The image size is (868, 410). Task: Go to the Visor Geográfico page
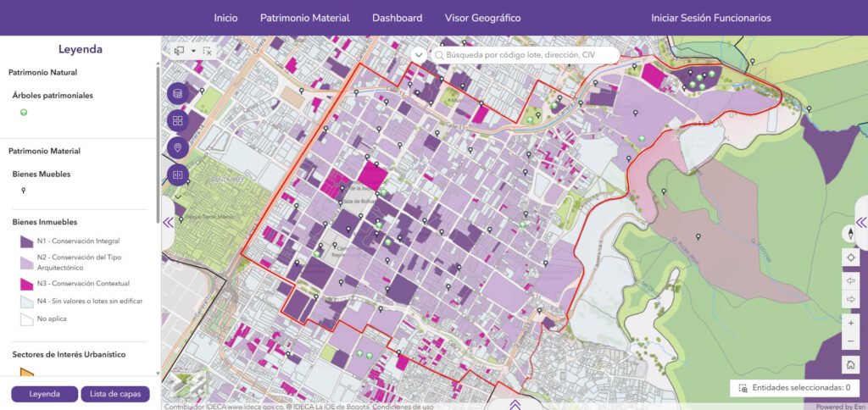[482, 18]
